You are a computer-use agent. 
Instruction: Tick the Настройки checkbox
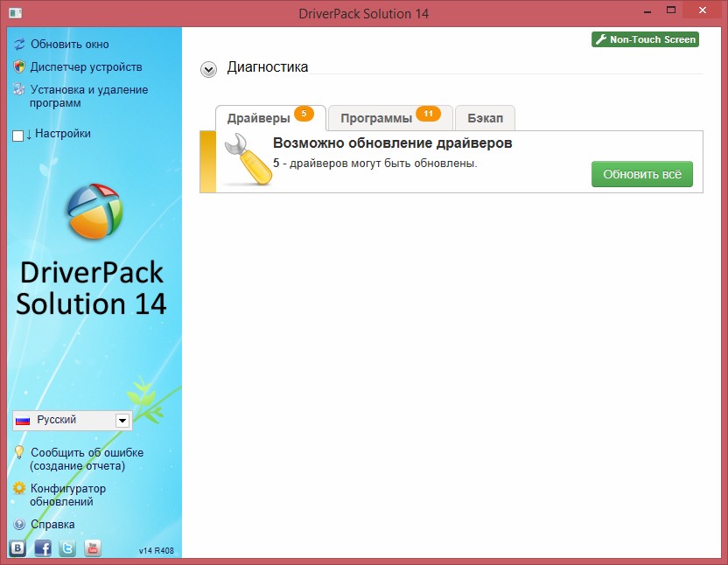pos(18,136)
